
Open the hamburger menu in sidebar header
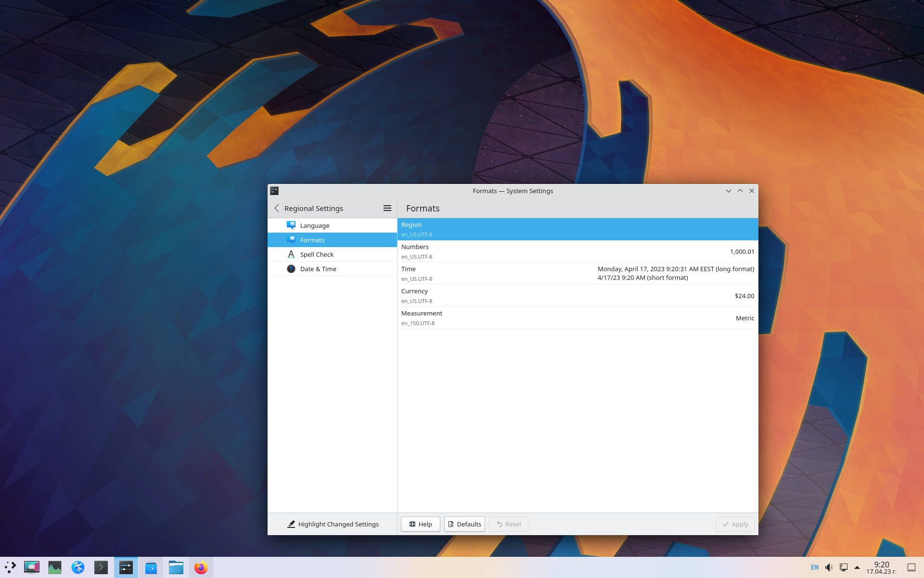[387, 208]
